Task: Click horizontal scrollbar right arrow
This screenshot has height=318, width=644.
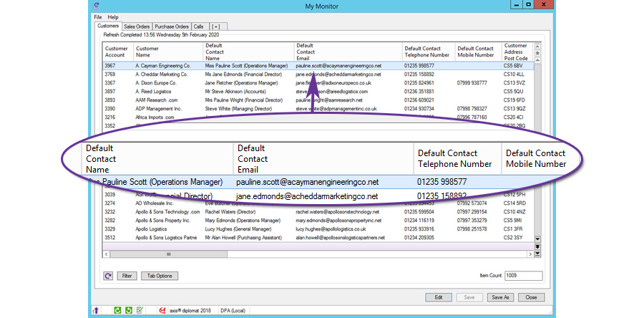Action: pyautogui.click(x=530, y=254)
